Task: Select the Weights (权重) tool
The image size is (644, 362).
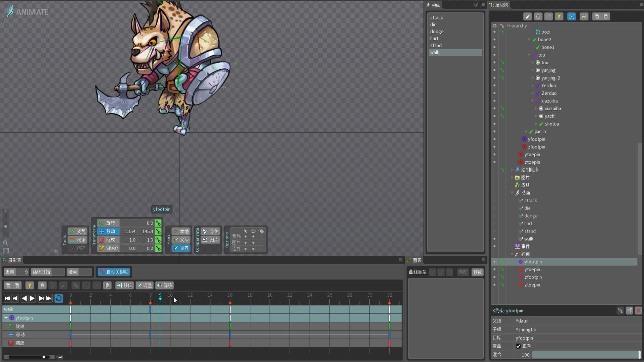Action: coord(77,240)
